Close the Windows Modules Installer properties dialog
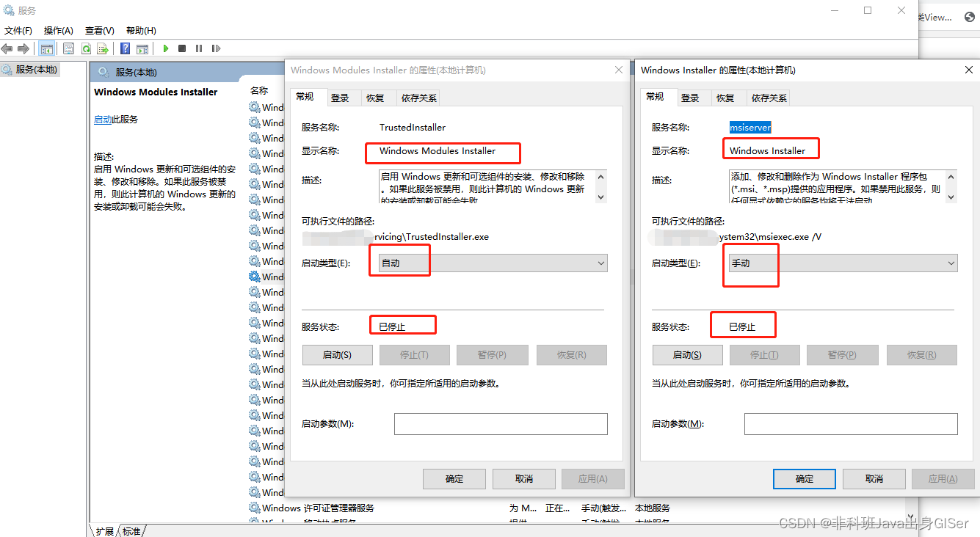 [x=619, y=70]
